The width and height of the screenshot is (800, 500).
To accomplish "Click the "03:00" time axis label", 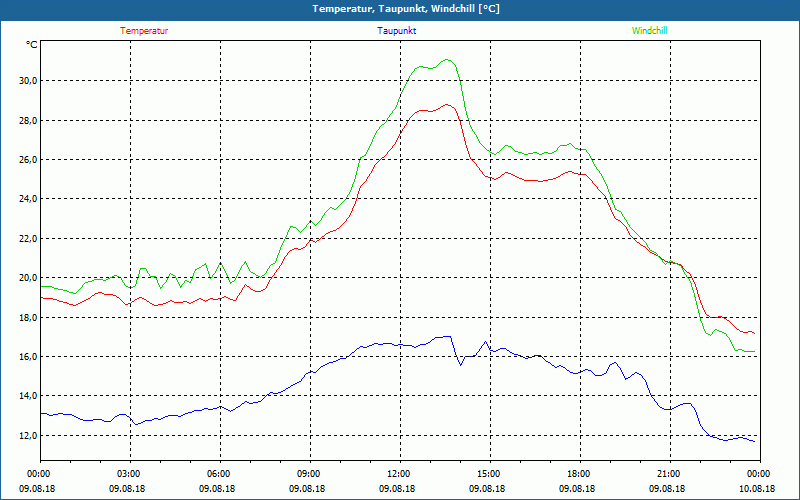I will tap(128, 474).
